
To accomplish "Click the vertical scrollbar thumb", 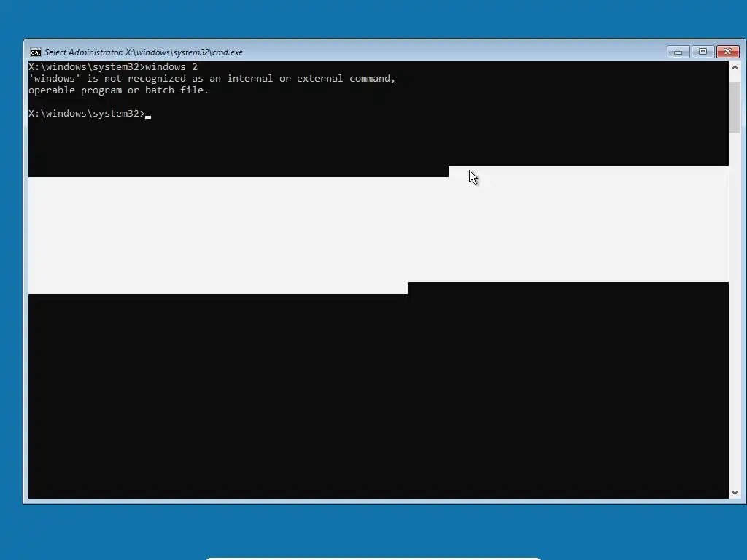I will [x=735, y=108].
